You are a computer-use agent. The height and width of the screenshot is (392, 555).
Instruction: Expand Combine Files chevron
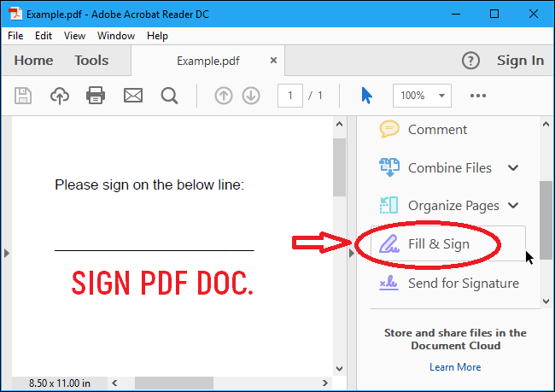point(513,167)
